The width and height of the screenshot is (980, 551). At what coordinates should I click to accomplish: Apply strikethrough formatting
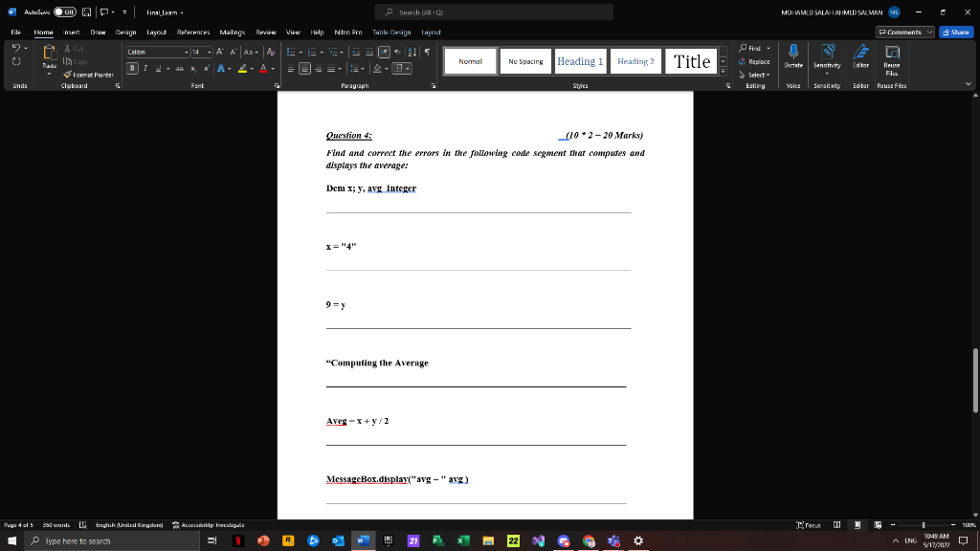pyautogui.click(x=179, y=69)
